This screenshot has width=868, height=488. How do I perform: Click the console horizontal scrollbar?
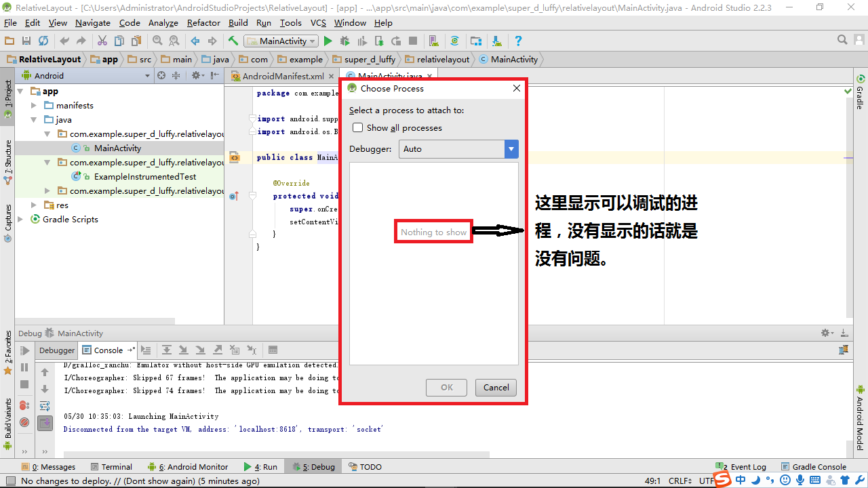(276, 455)
